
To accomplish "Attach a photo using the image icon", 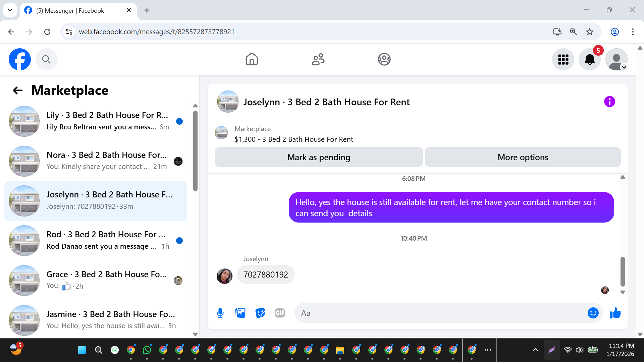I will (x=240, y=313).
